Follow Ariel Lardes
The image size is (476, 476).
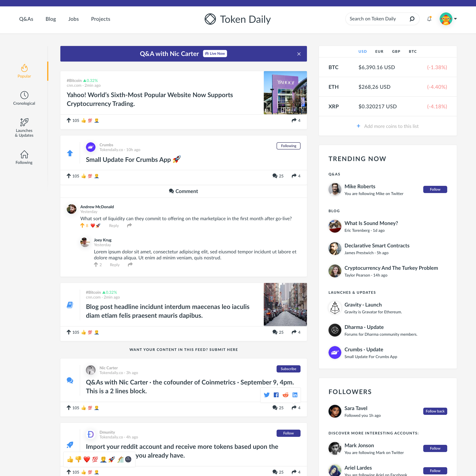435,471
